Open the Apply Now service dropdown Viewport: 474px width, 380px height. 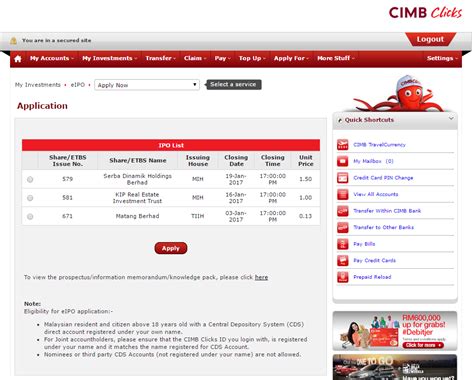147,85
